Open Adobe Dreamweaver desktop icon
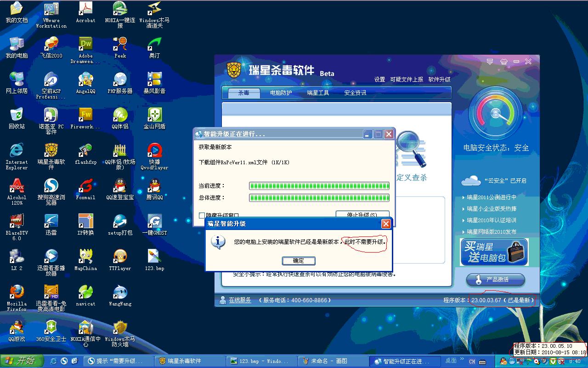 tap(85, 45)
